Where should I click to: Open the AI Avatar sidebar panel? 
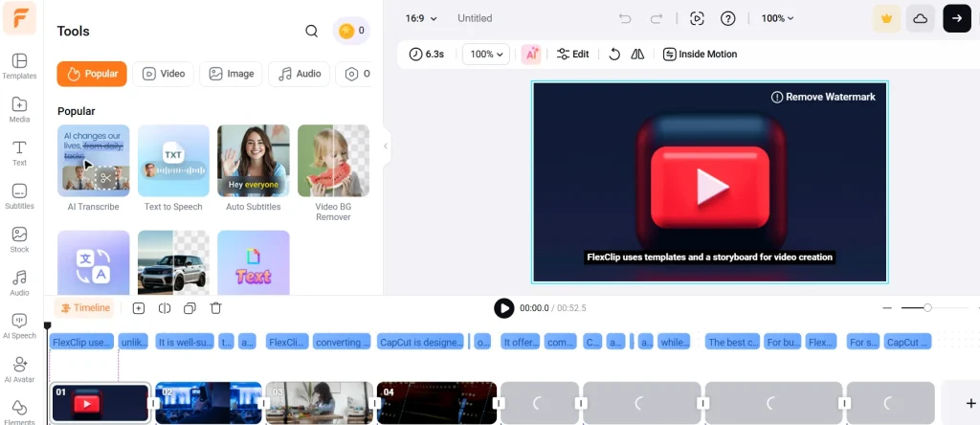[19, 370]
